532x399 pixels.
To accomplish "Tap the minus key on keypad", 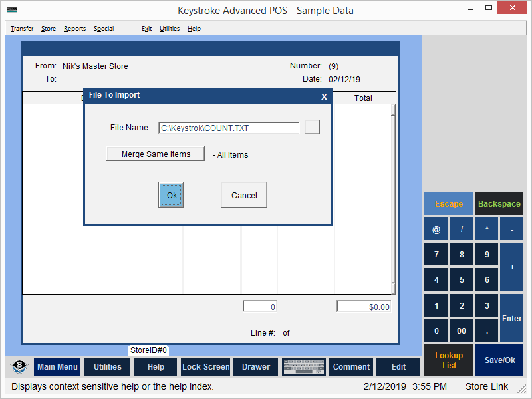I will tap(512, 229).
